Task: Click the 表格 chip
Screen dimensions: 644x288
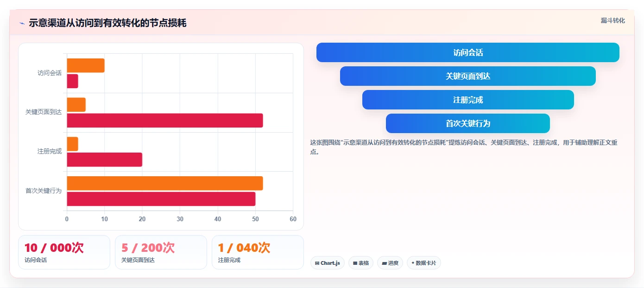Action: coord(361,263)
